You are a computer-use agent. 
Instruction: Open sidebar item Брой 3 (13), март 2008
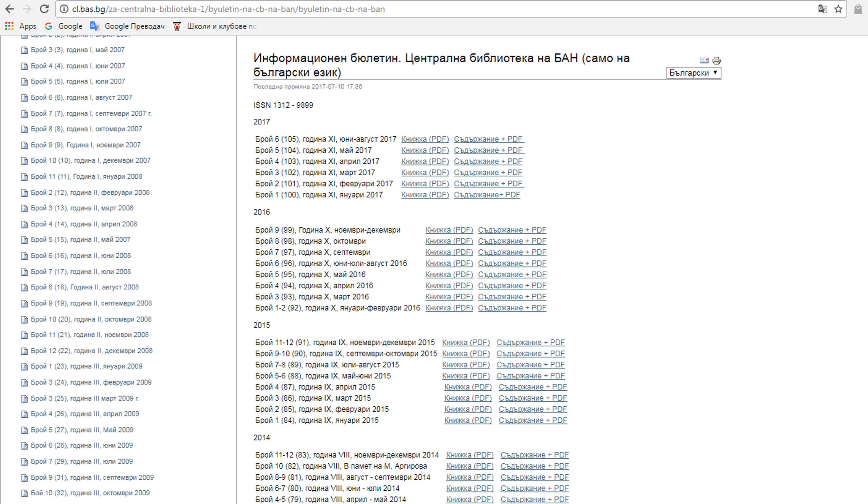tap(82, 208)
